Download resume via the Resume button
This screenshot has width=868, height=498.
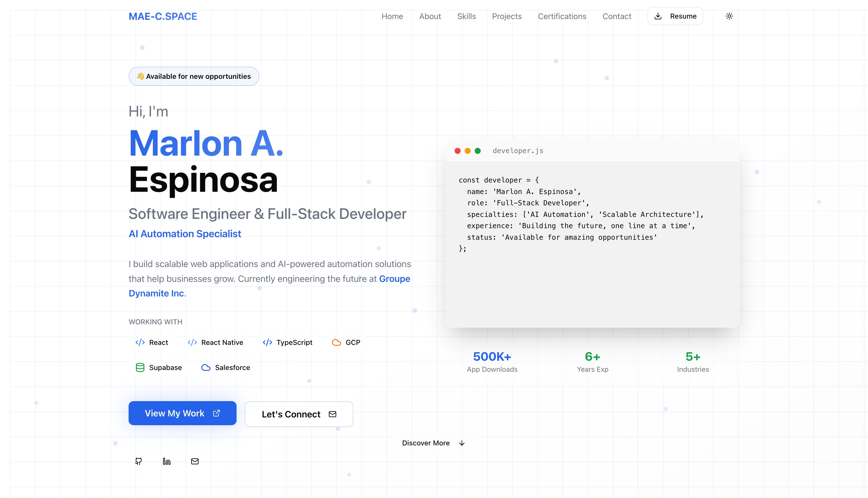pyautogui.click(x=675, y=16)
